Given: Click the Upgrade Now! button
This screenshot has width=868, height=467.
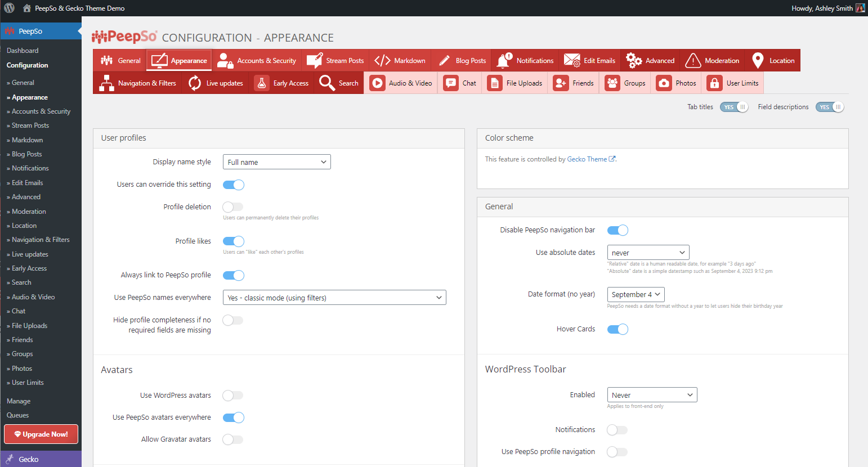Looking at the screenshot, I should 41,434.
